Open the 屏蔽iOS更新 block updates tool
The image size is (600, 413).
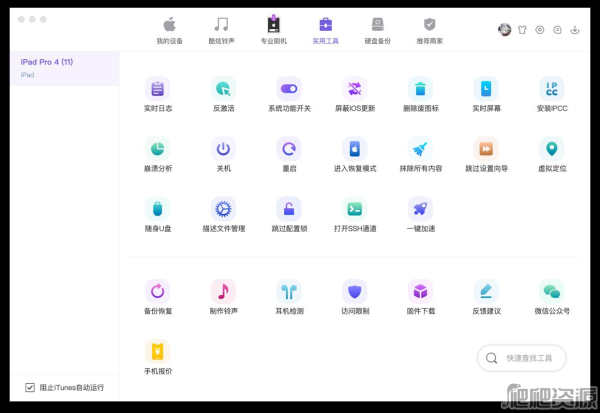point(355,89)
